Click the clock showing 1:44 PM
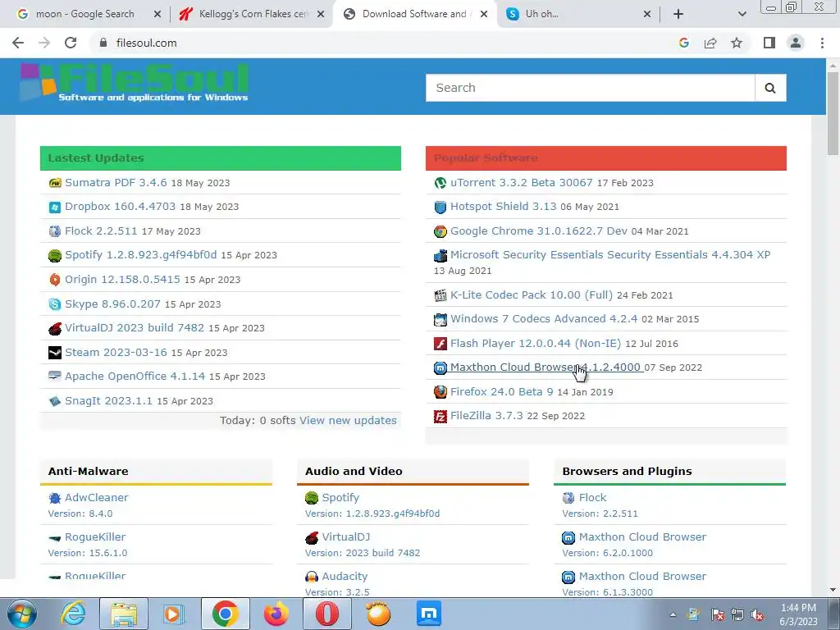 tap(799, 608)
